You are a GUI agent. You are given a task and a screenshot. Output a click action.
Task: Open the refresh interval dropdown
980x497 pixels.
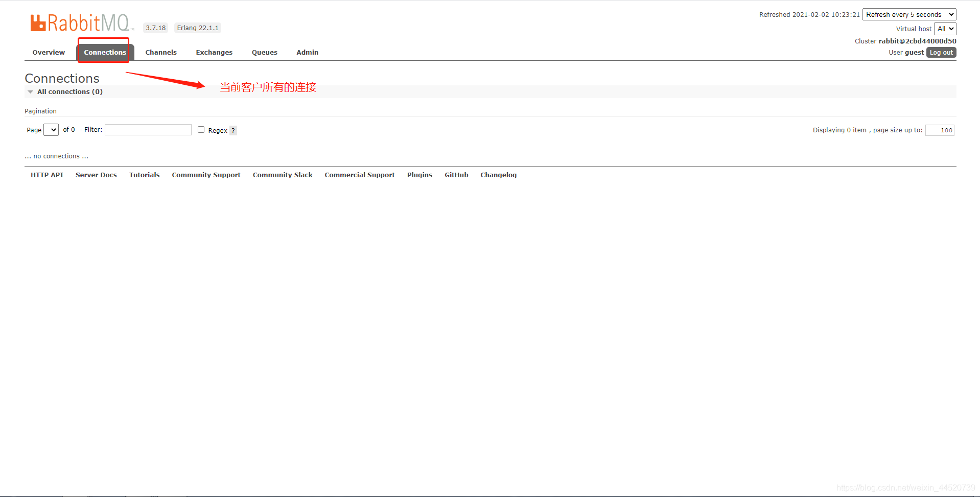(x=909, y=14)
